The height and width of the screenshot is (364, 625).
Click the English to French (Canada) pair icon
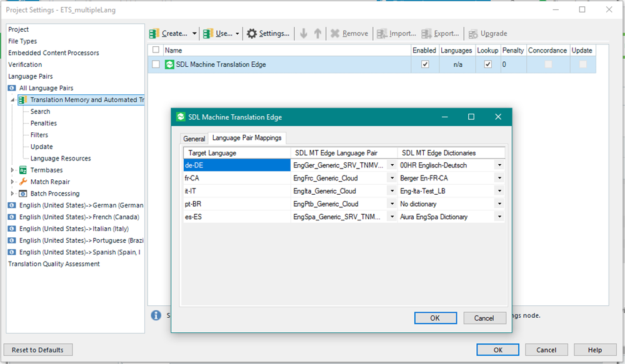click(x=12, y=217)
